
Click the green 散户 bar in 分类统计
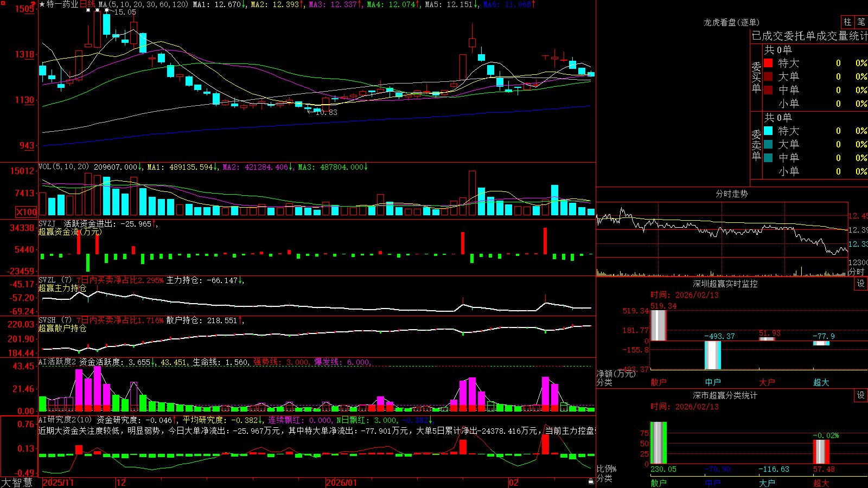[659, 443]
